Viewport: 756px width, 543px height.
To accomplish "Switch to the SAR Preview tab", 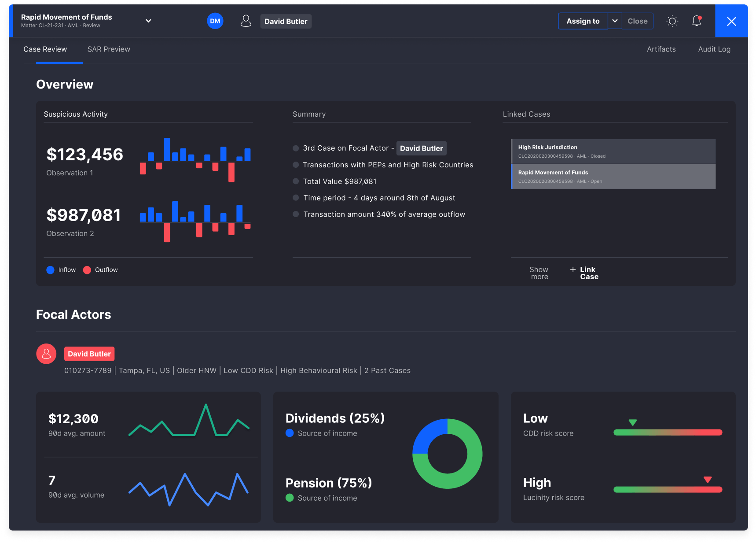I will [x=109, y=49].
